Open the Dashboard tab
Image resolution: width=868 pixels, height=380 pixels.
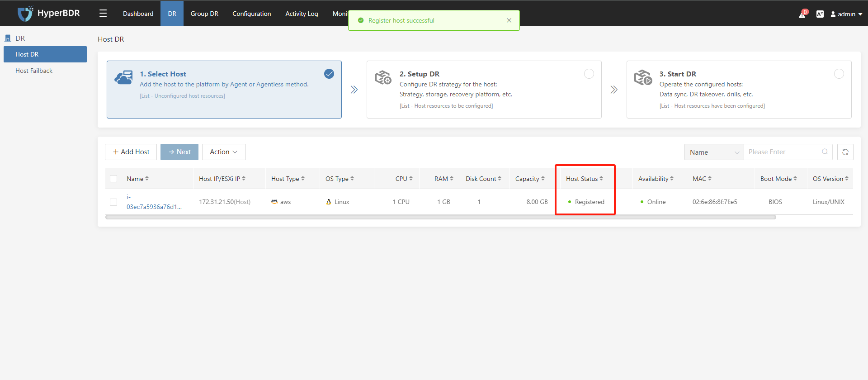[138, 14]
